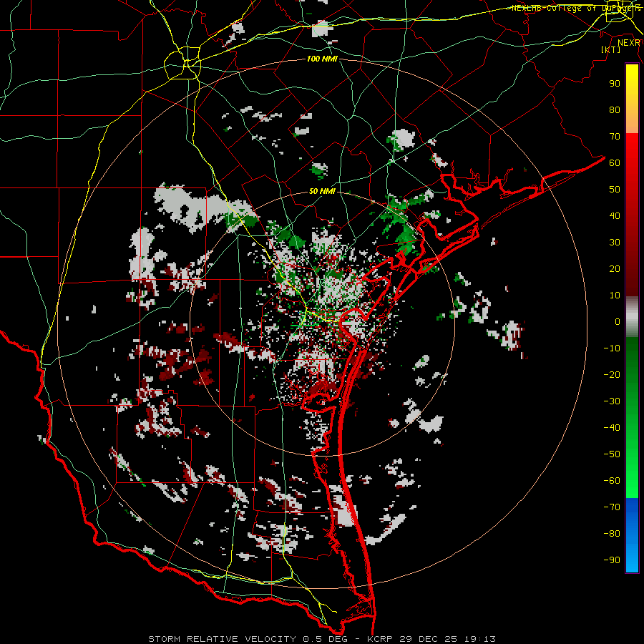Click the 90 label on velocity scale
The image size is (644, 644).
(615, 84)
